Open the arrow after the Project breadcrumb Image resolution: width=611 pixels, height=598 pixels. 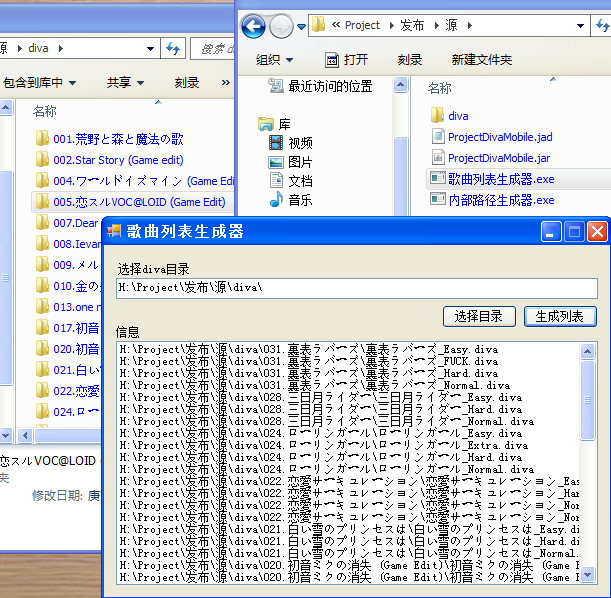click(x=392, y=26)
